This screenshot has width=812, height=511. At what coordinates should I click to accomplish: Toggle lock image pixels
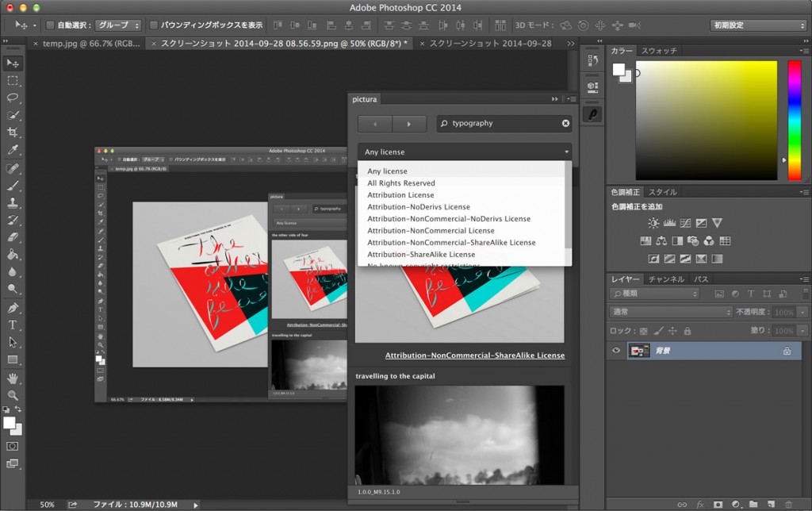[x=658, y=331]
